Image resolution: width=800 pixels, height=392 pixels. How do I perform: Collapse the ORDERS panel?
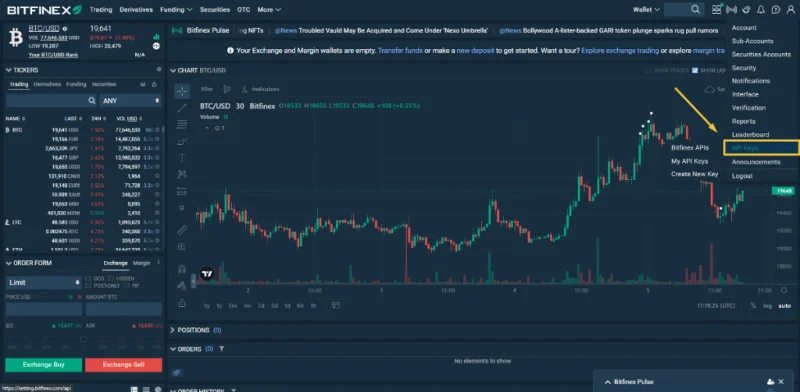(172, 349)
